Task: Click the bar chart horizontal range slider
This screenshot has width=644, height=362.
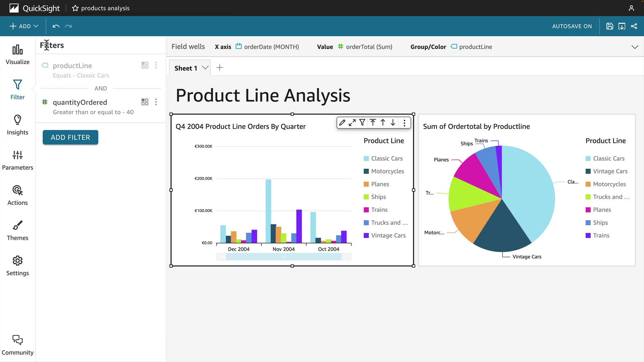Action: tap(284, 257)
